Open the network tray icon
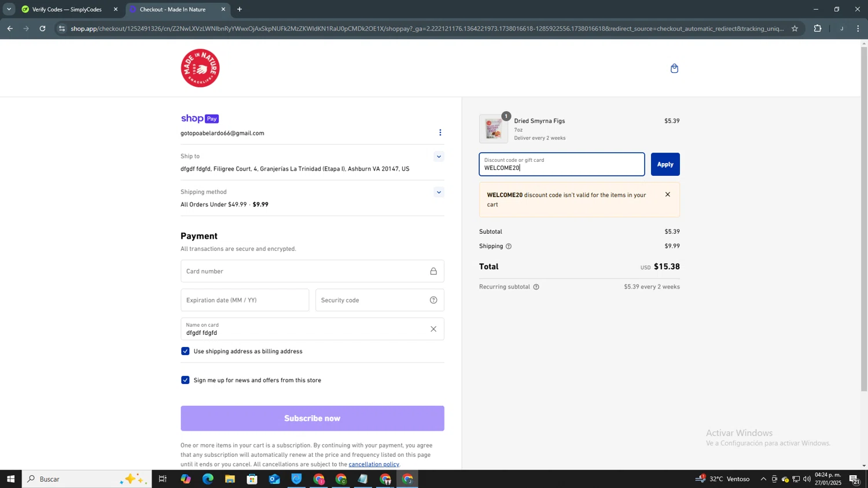Image resolution: width=868 pixels, height=488 pixels. click(x=796, y=479)
